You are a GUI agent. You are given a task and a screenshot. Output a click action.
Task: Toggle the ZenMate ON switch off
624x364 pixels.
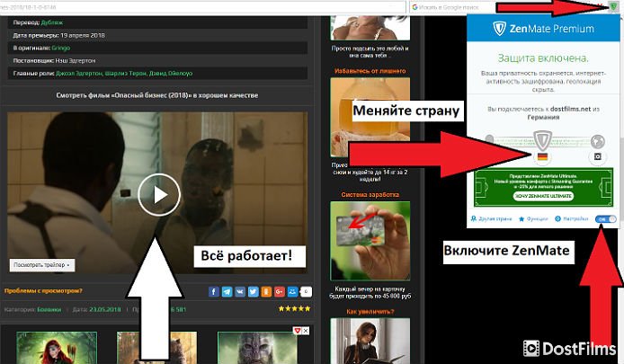(605, 218)
